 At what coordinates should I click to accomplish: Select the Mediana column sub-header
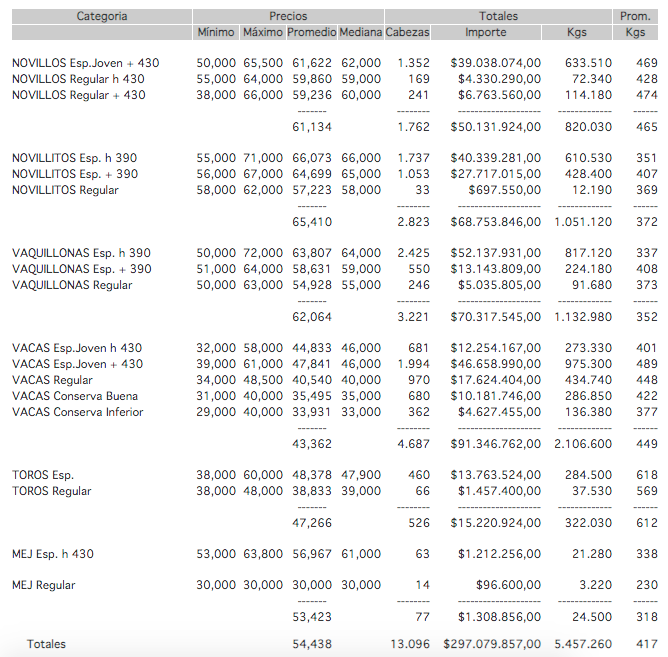(360, 33)
